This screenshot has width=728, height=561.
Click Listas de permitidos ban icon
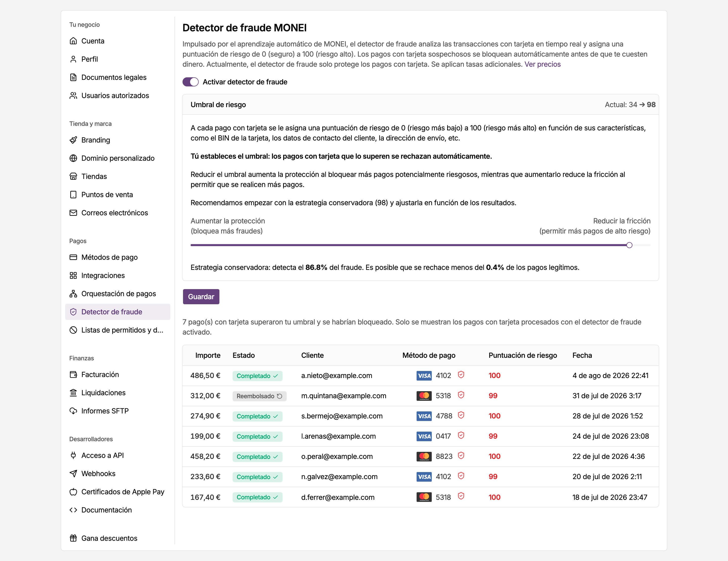73,330
